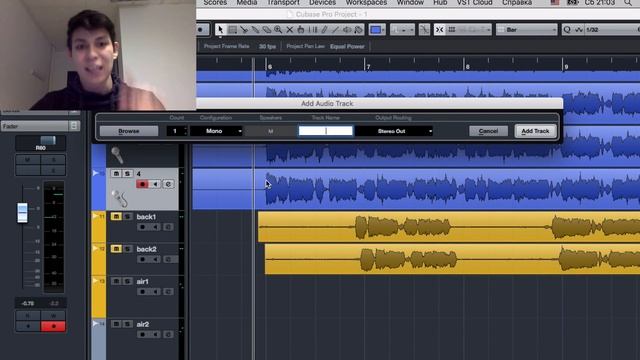Solo the air2 track

click(127, 324)
